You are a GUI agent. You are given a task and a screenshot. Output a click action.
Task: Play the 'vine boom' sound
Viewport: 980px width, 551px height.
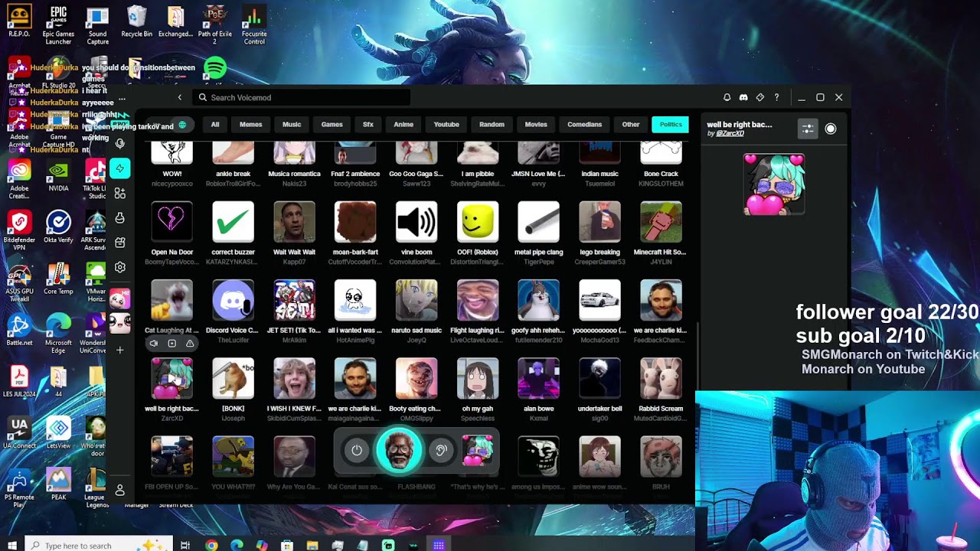[416, 222]
